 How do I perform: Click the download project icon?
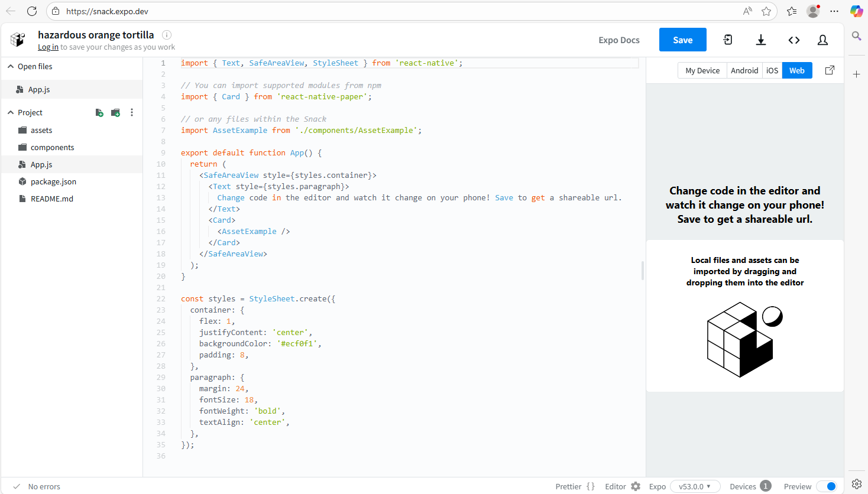click(x=761, y=40)
